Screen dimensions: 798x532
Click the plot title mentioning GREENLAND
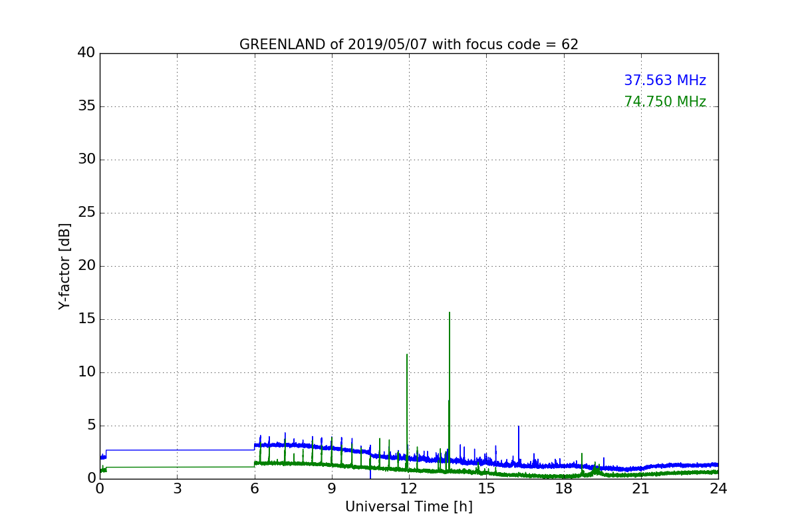tap(408, 45)
